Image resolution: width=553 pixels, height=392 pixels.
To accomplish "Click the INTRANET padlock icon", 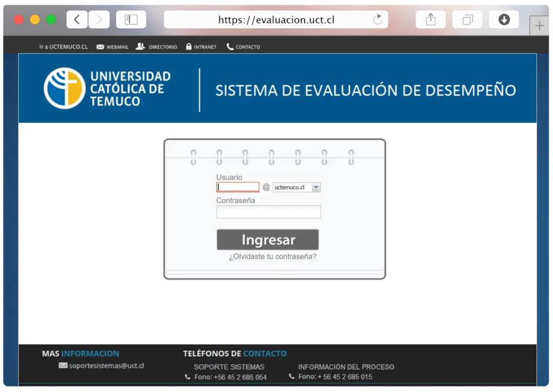I will [x=188, y=46].
